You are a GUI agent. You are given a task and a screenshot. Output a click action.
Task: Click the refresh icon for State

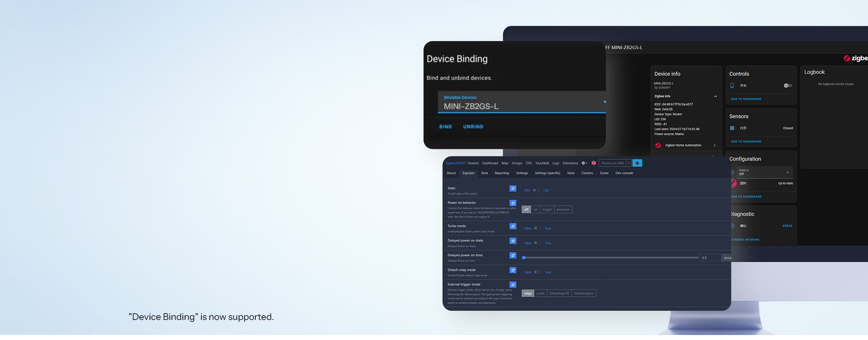(513, 188)
